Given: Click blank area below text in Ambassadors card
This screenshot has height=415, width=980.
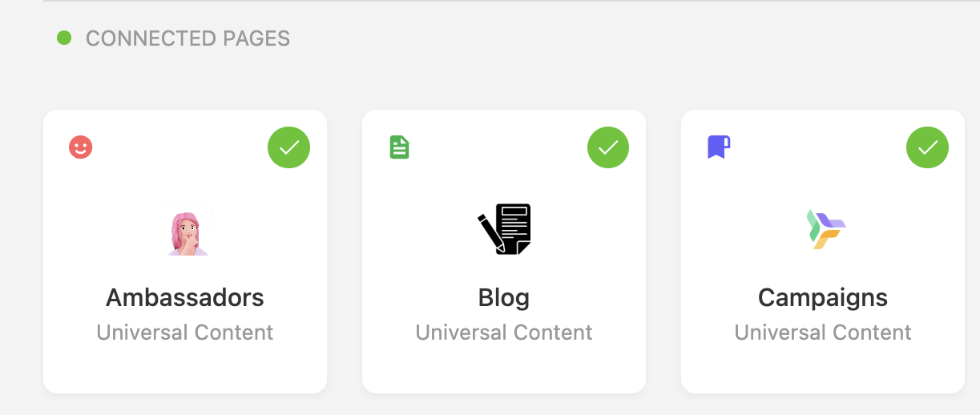Looking at the screenshot, I should click(185, 369).
